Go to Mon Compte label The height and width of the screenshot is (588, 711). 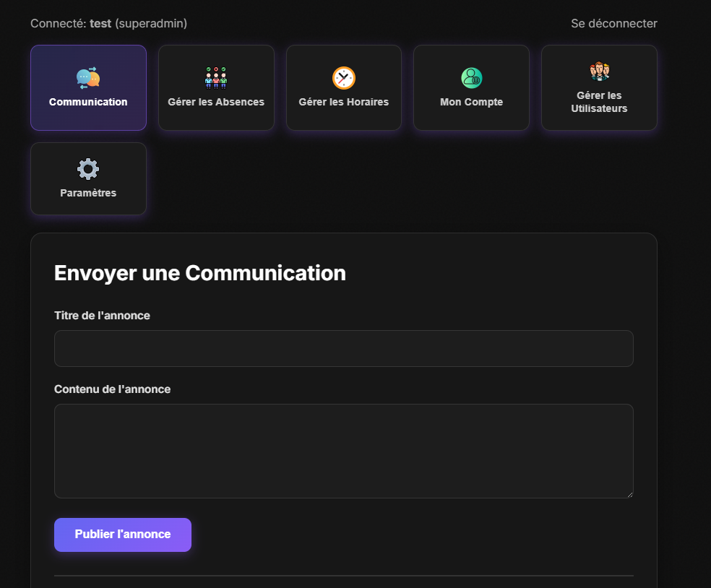471,102
